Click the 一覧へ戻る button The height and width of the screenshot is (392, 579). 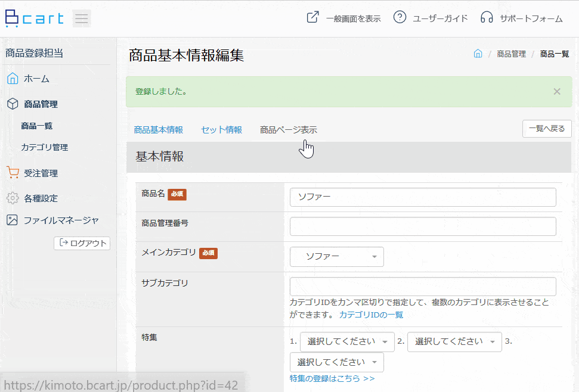[547, 129]
